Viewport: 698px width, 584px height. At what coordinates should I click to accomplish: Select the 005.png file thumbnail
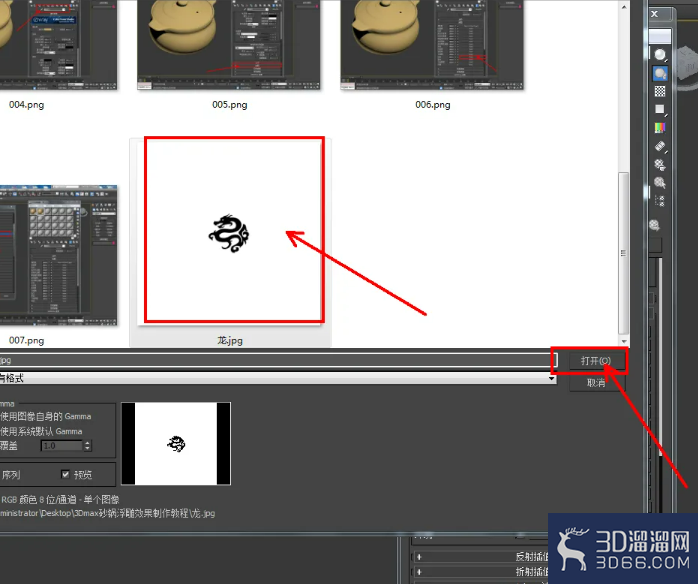tap(229, 45)
